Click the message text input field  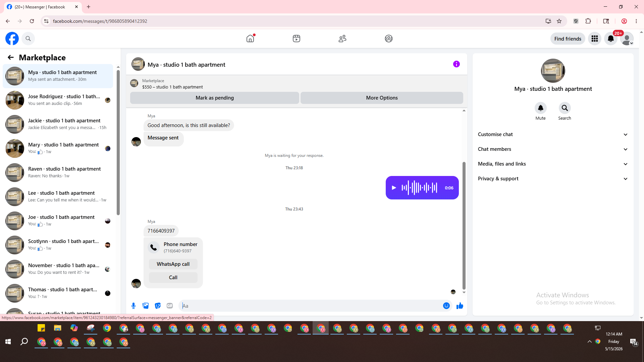pyautogui.click(x=311, y=306)
